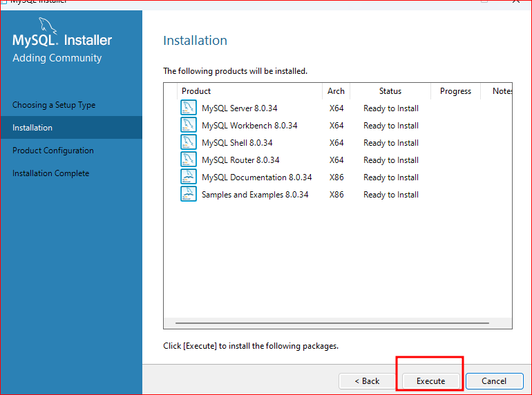Select the MySQL Workbench 8.0.34 row text
Screen dimensions: 532x395
click(x=249, y=126)
